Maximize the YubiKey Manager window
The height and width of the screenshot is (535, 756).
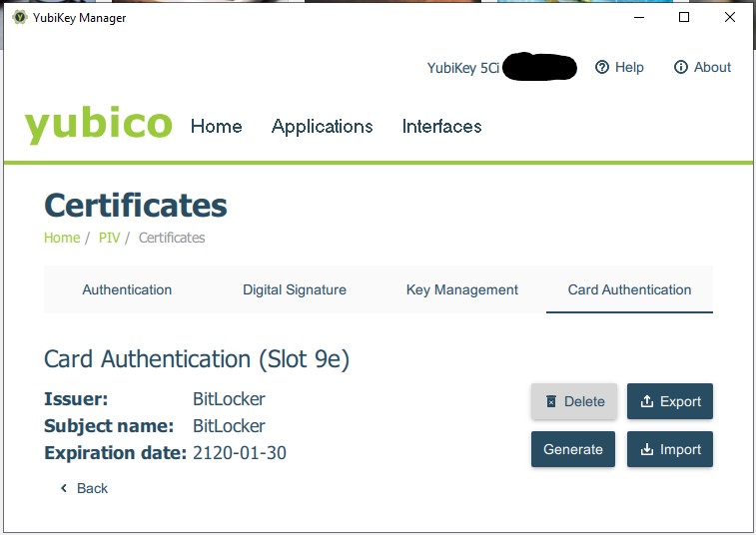point(684,17)
